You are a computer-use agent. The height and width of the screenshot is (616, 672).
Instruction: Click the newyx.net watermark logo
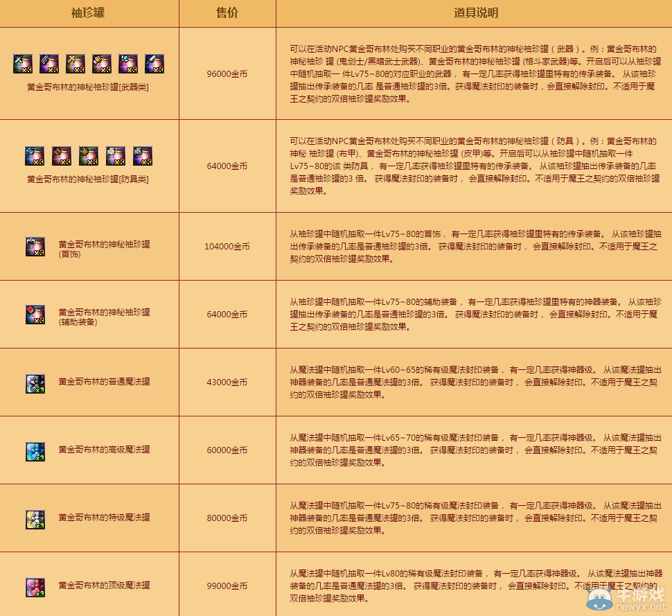(x=630, y=600)
